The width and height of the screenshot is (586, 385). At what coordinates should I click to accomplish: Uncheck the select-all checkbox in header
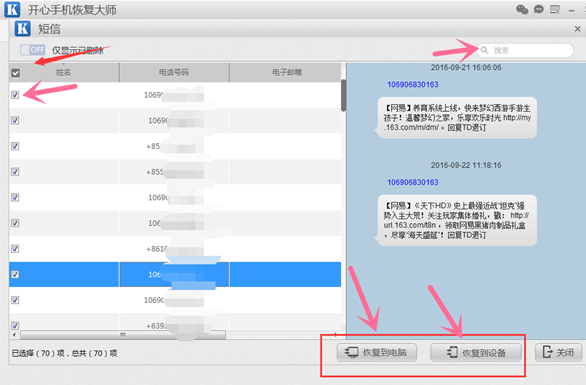coord(15,73)
